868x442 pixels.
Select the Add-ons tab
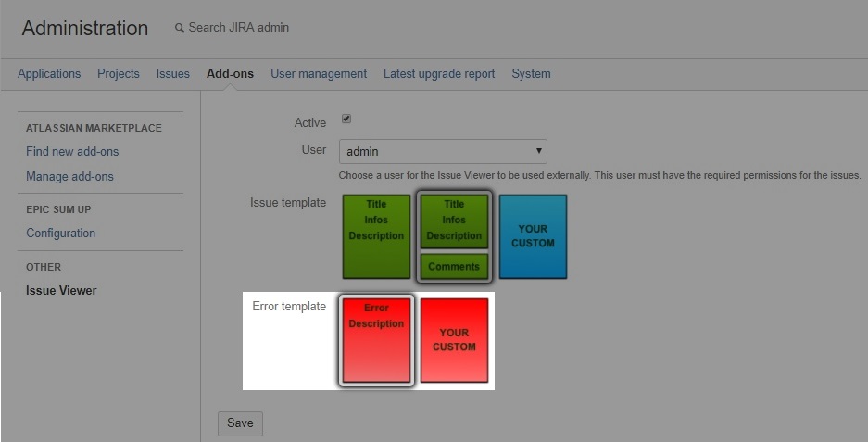point(230,74)
